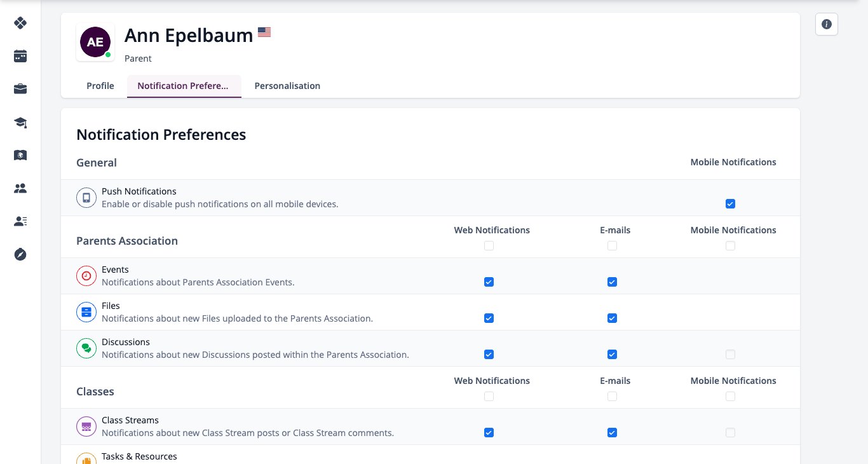Switch to the Profile tab
868x464 pixels.
click(100, 86)
